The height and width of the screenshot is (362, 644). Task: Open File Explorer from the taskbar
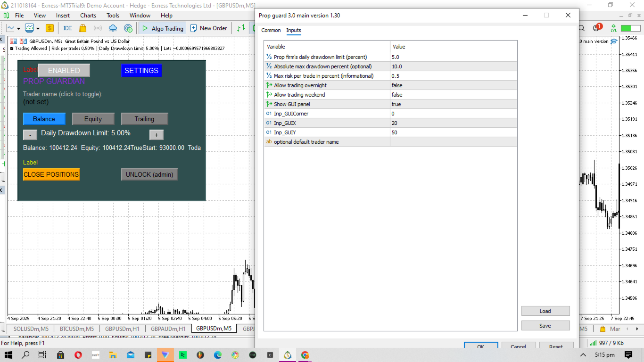point(113,355)
